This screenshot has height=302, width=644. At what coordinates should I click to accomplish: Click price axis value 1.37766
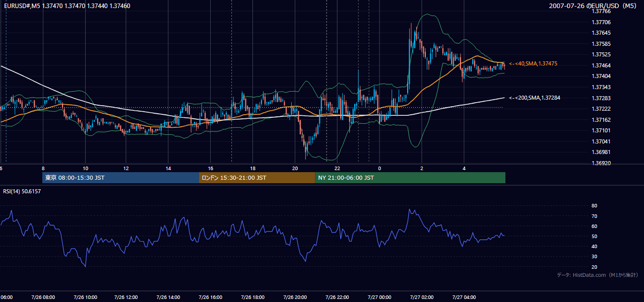click(601, 11)
